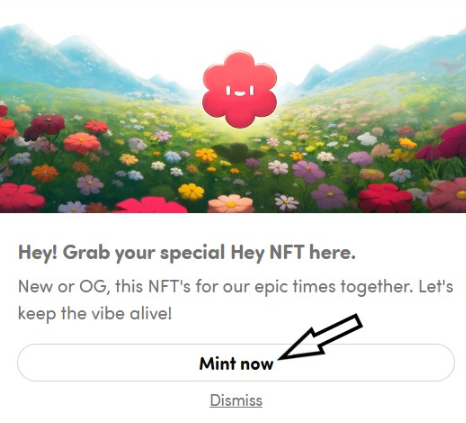Click the dark maroon flower in the upper left meadow
This screenshot has width=466, height=423.
click(45, 127)
